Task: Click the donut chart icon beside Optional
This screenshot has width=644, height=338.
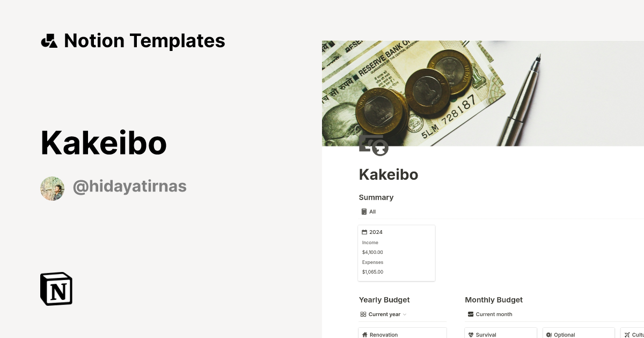Action: click(548, 334)
